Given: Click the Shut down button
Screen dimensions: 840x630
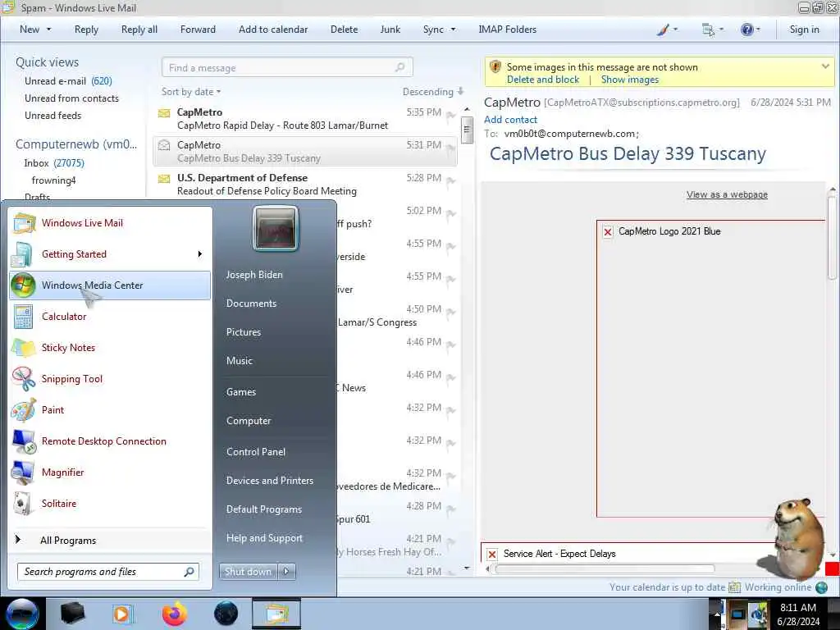Looking at the screenshot, I should [x=248, y=571].
